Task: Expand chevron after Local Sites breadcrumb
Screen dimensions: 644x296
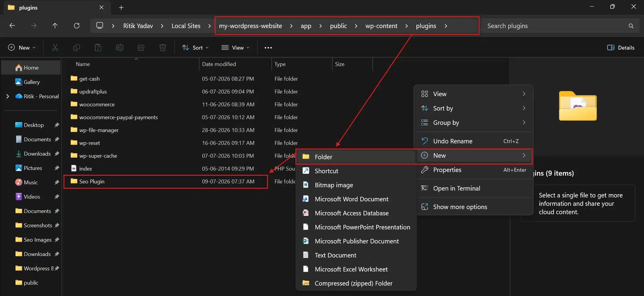Action: (x=209, y=26)
